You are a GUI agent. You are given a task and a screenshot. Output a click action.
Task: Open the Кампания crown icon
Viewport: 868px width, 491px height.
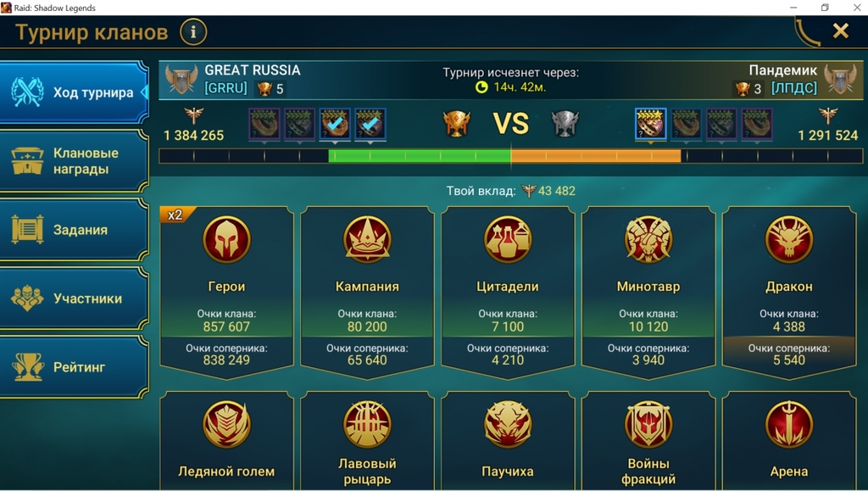[x=367, y=240]
